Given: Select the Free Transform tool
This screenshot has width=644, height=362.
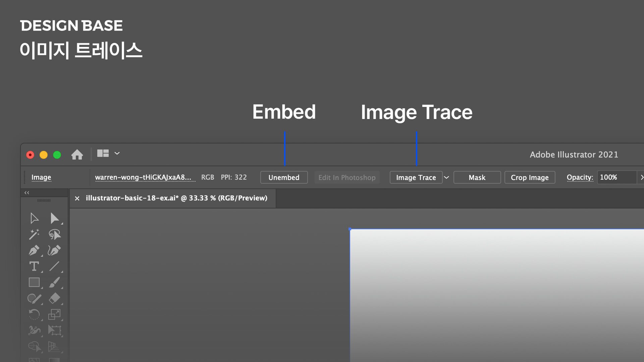Looking at the screenshot, I should (x=54, y=330).
